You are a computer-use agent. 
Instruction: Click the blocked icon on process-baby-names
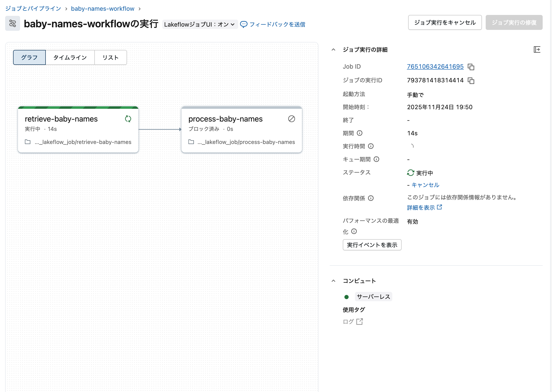click(x=292, y=119)
